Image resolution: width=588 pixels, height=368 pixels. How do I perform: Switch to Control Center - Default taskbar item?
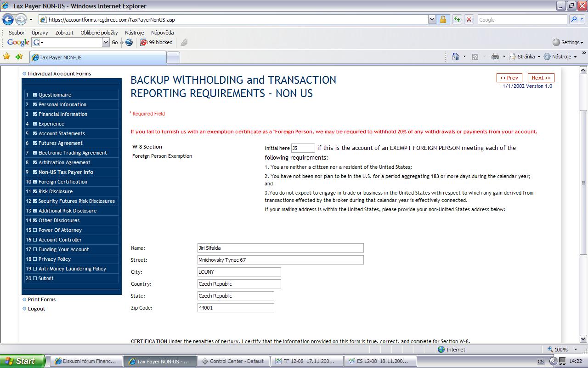[x=233, y=361]
